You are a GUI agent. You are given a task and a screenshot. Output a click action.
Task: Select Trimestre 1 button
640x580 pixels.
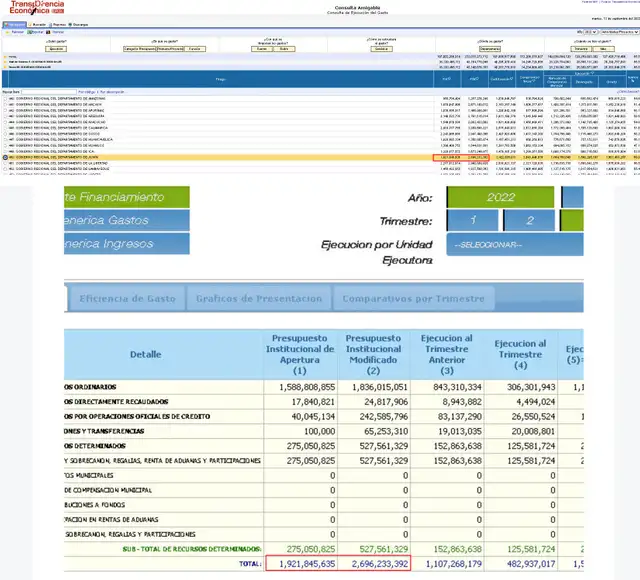(x=473, y=220)
